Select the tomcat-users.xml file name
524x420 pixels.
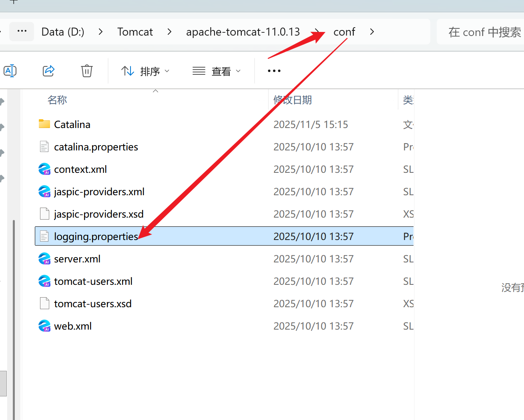click(93, 281)
